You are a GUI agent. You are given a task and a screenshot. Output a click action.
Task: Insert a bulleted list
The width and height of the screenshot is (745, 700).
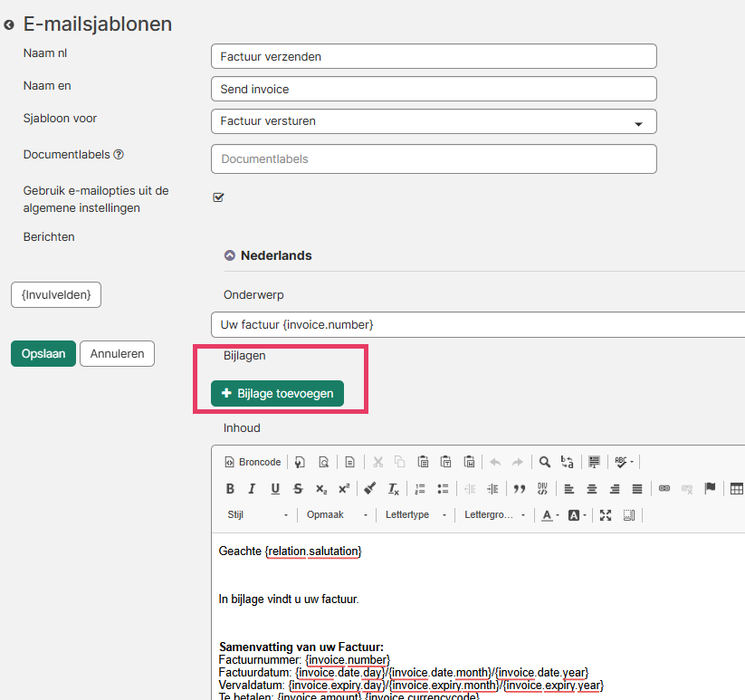coord(443,489)
